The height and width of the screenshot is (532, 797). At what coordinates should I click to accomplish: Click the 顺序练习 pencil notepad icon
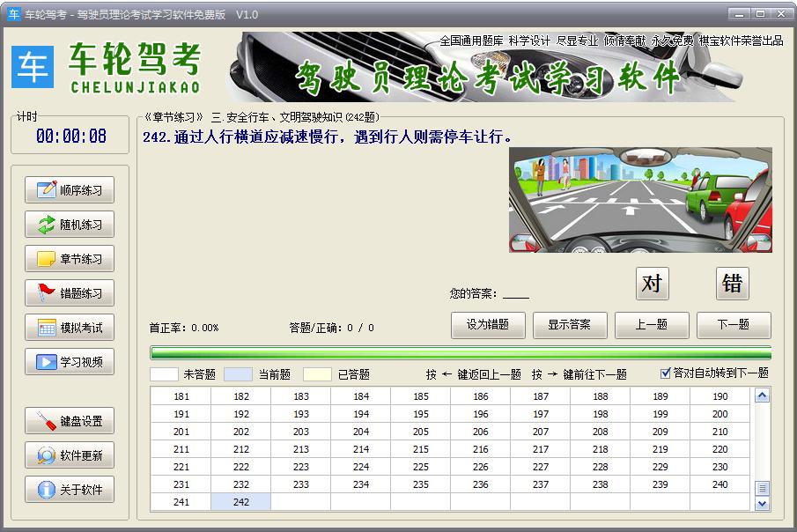pyautogui.click(x=46, y=190)
